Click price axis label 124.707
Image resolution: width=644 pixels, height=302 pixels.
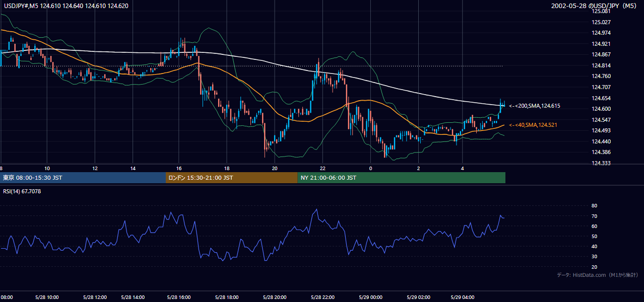601,88
